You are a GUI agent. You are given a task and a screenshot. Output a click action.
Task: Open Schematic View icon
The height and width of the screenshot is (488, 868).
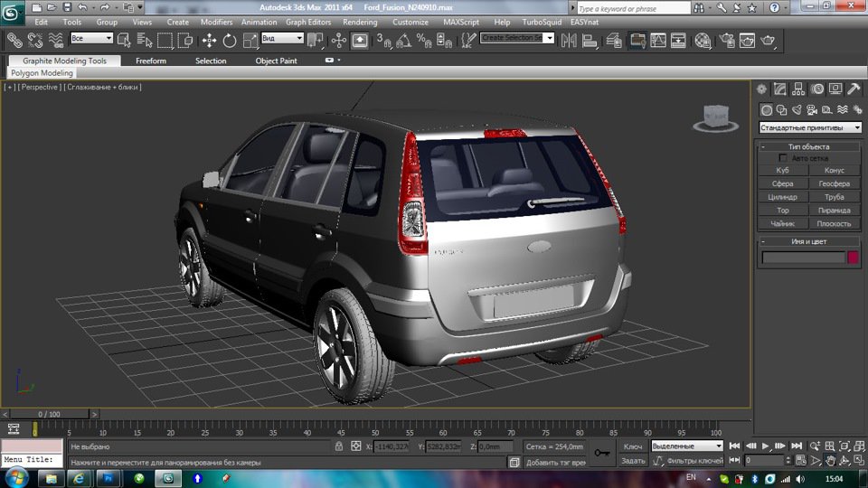[x=678, y=40]
